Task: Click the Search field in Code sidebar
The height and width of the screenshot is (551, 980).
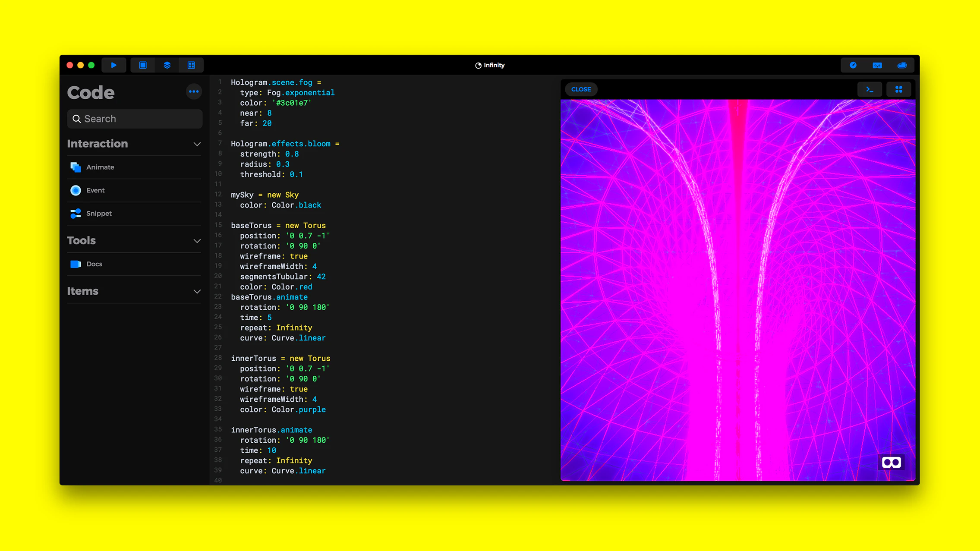Action: (135, 119)
